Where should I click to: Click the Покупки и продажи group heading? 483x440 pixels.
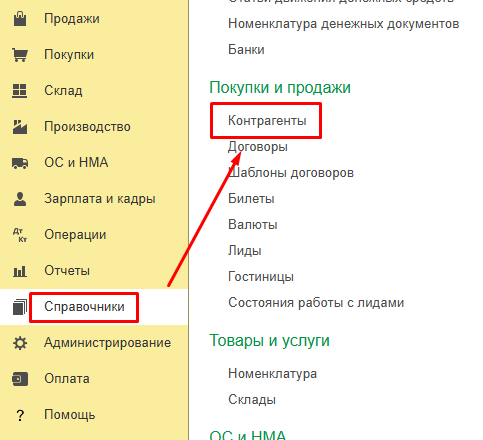(280, 88)
